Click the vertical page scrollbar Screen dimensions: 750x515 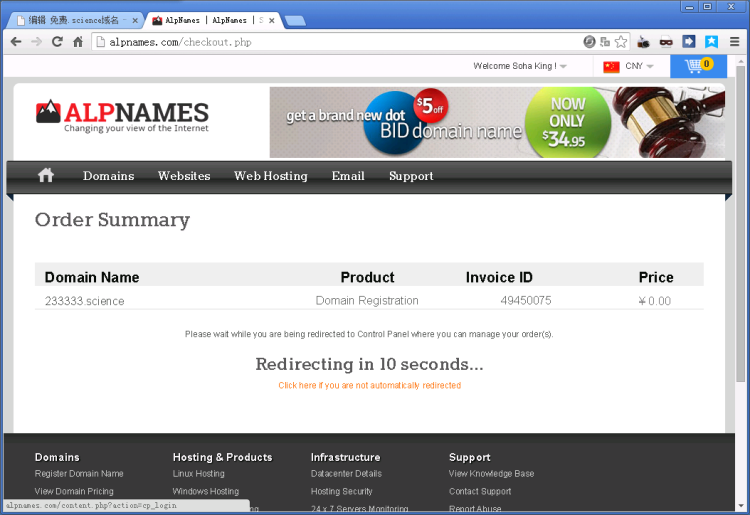click(x=740, y=225)
